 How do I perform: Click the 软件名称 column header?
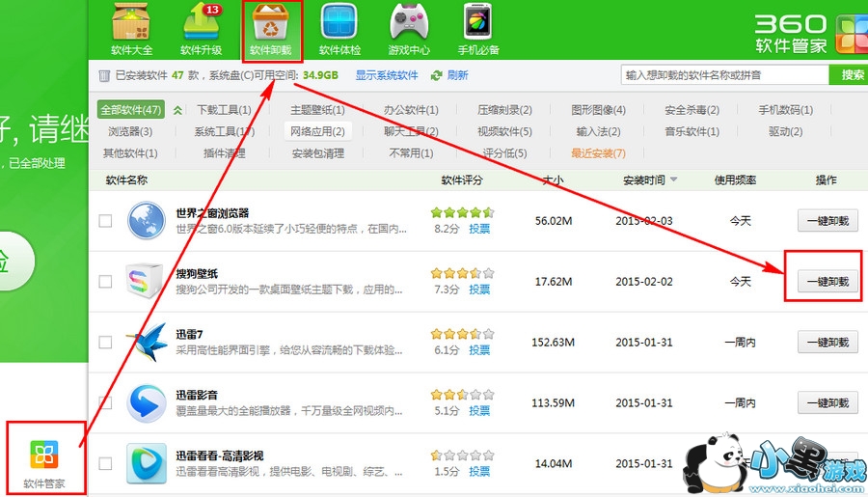coord(126,180)
